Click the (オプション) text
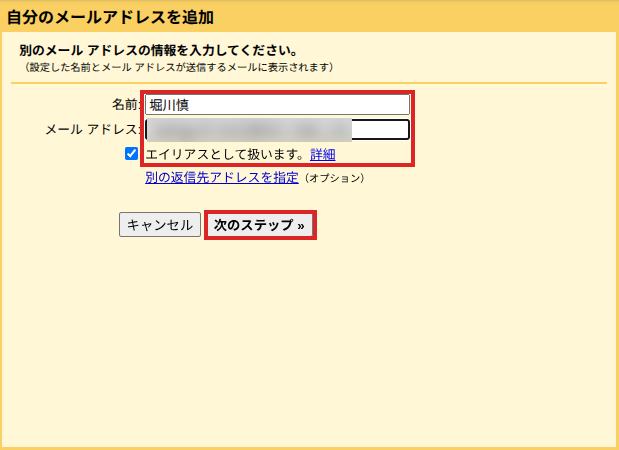The width and height of the screenshot is (619, 450). tap(334, 178)
